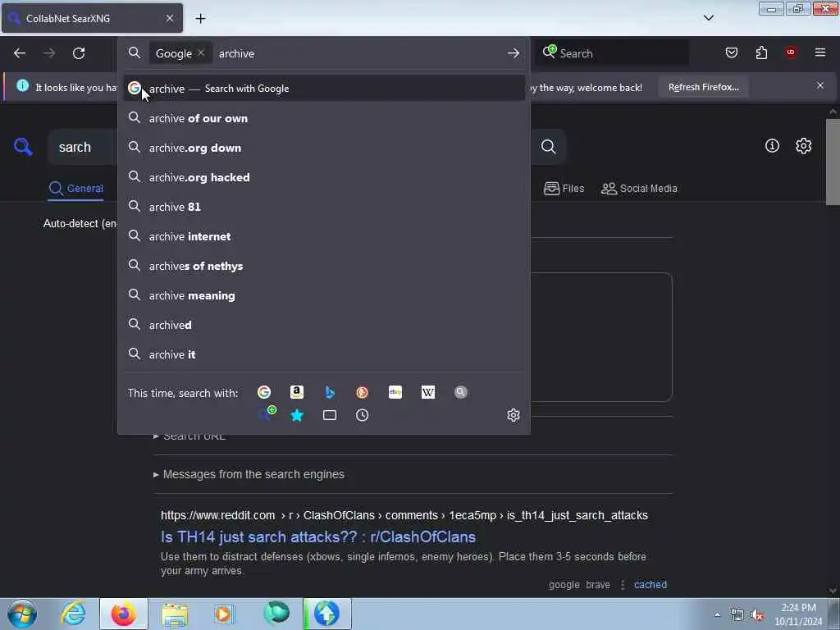Switch to the Social Media category tab

click(x=639, y=189)
